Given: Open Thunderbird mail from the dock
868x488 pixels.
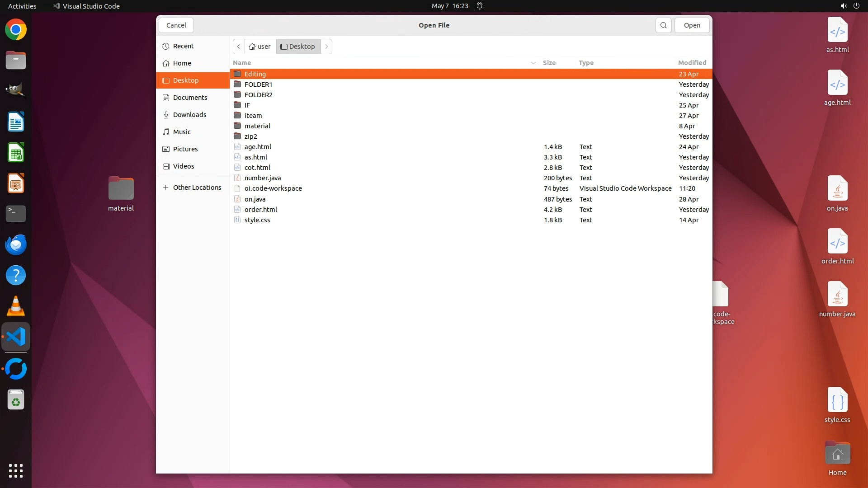Looking at the screenshot, I should (x=16, y=245).
